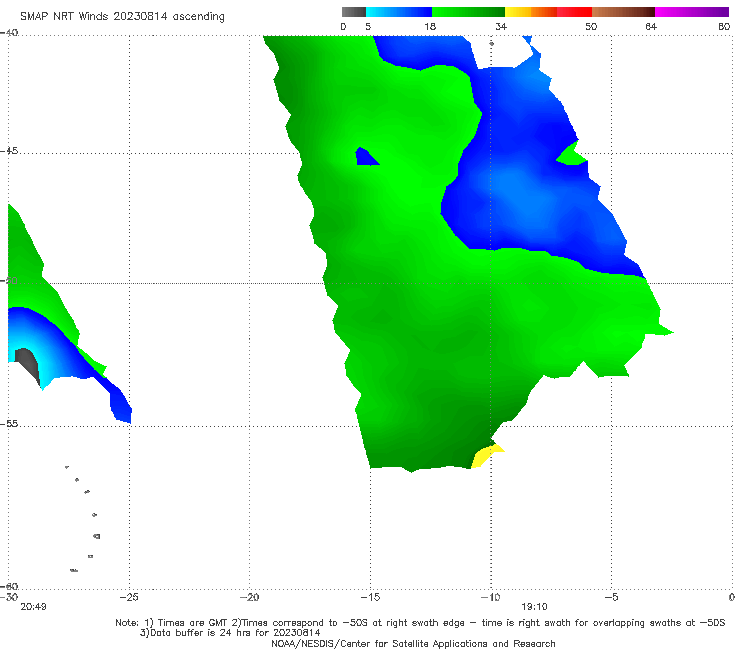Pick the cyan-to-blue segment of the color bar
Viewport: 740px width, 650px height.
pyautogui.click(x=399, y=12)
